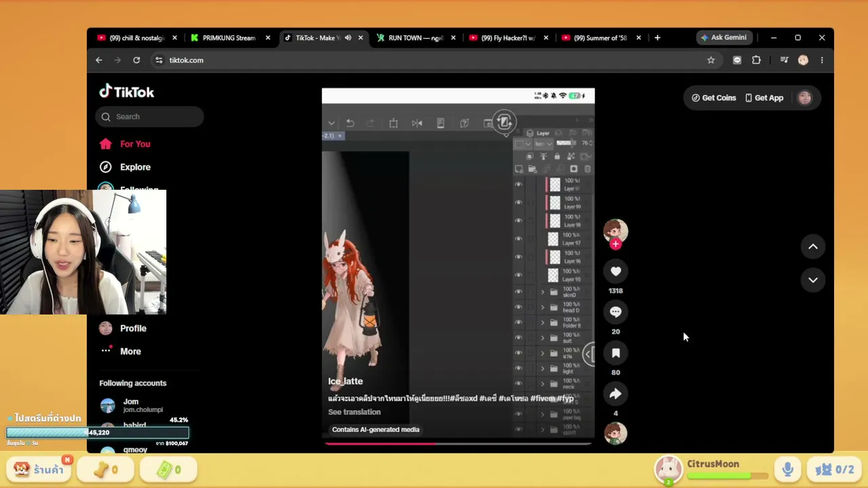
Task: Open the Ice_latte creator username
Action: [x=346, y=382]
